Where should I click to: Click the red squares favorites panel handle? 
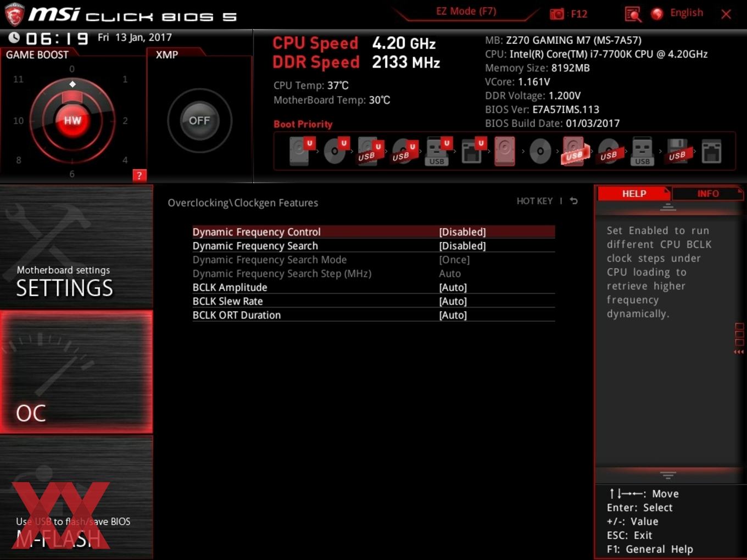[x=739, y=338]
